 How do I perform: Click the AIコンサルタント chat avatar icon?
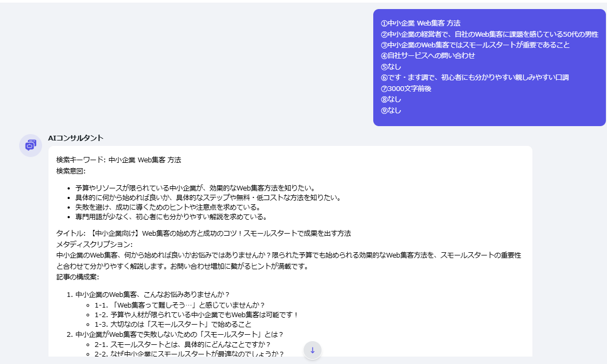pyautogui.click(x=30, y=146)
